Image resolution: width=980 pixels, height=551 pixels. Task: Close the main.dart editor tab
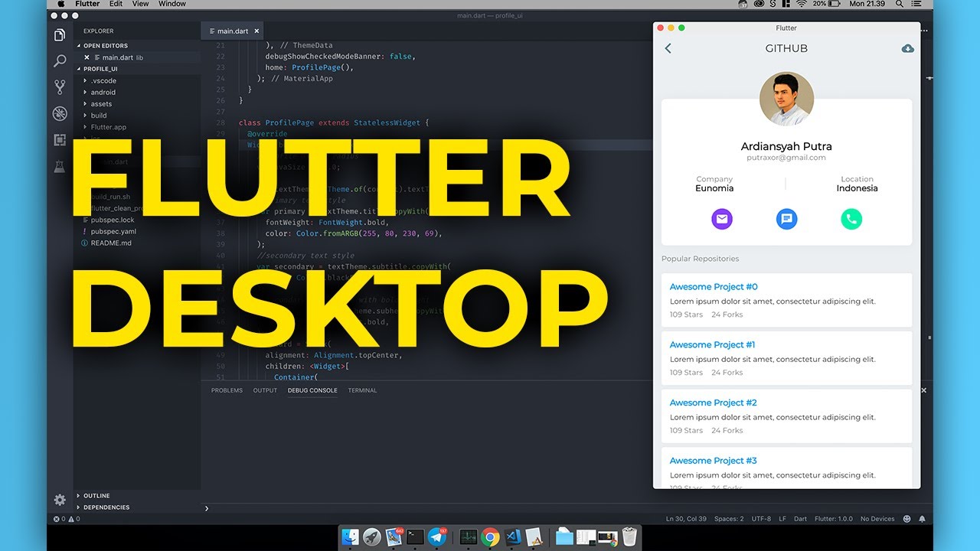click(x=257, y=31)
